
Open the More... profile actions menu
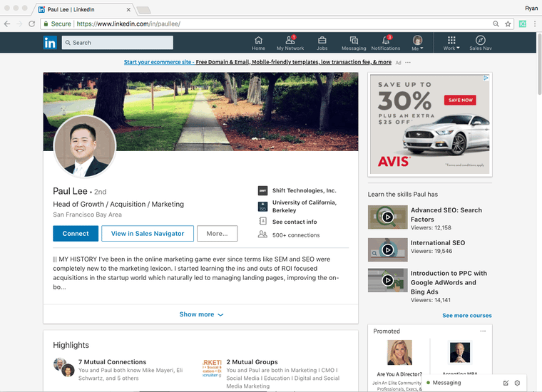point(217,234)
